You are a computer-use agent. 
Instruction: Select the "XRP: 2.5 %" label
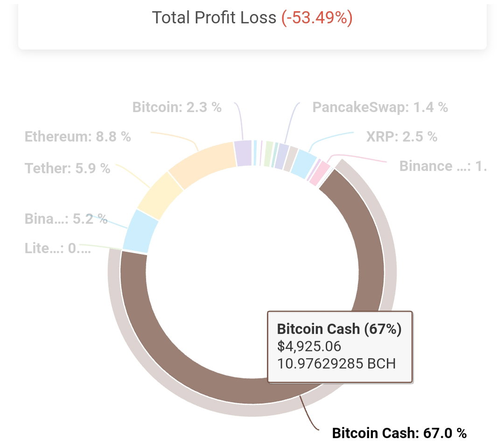[402, 137]
